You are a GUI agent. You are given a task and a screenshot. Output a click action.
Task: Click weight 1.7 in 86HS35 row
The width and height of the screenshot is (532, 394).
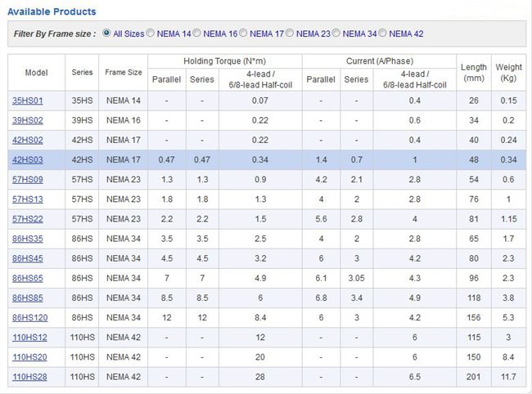click(x=508, y=239)
